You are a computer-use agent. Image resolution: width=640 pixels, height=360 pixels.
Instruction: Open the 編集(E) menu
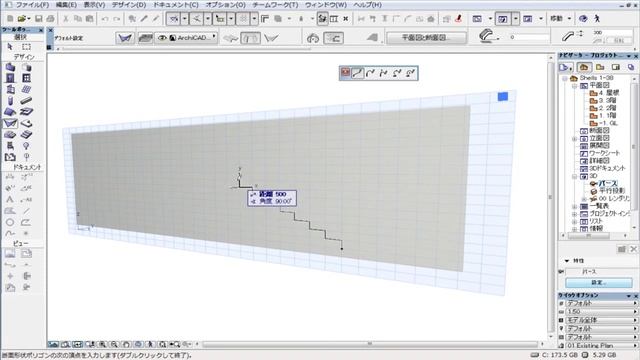pos(66,5)
